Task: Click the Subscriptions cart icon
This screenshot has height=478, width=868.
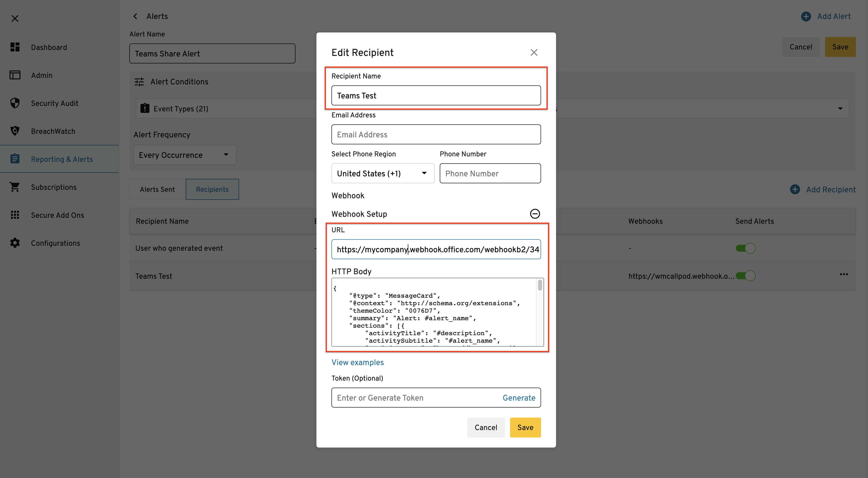Action: [15, 187]
